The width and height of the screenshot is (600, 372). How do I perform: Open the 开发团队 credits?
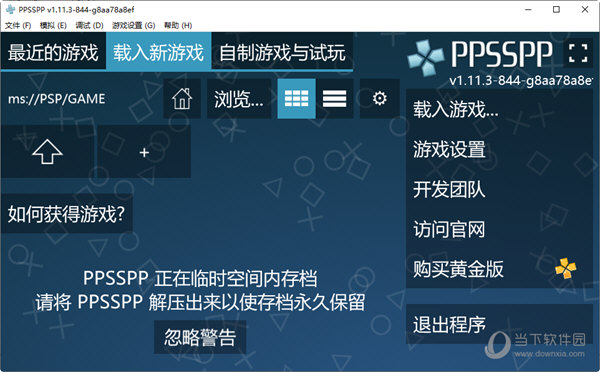(499, 189)
